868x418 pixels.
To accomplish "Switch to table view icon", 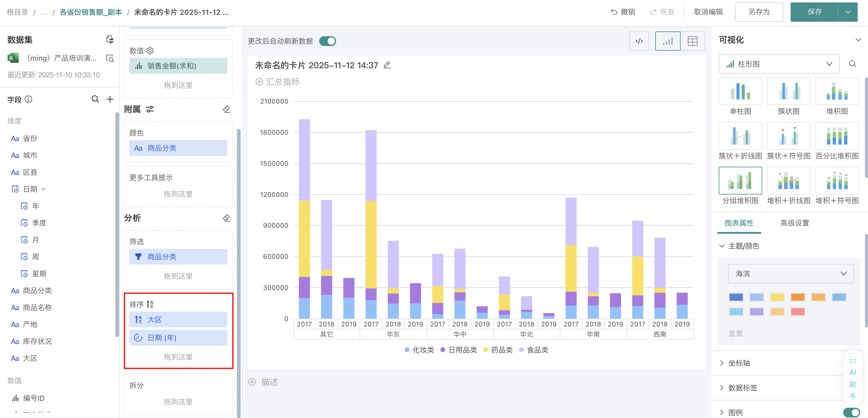I will (x=692, y=41).
